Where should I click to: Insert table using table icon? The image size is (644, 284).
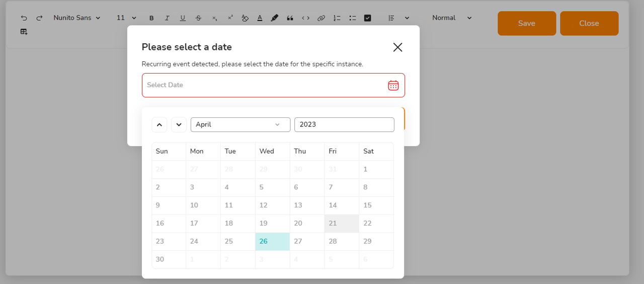(x=24, y=32)
